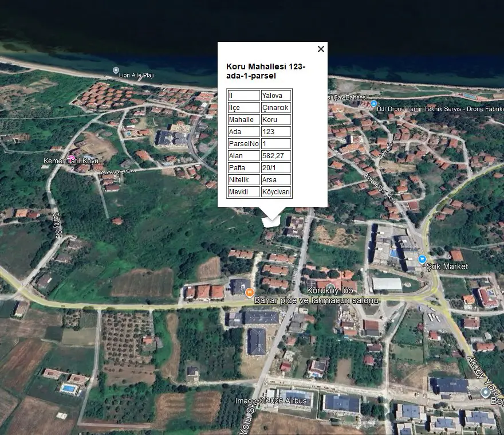Click the Koruköy İöo map label
Image resolution: width=504 pixels, height=435 pixels.
(x=330, y=291)
